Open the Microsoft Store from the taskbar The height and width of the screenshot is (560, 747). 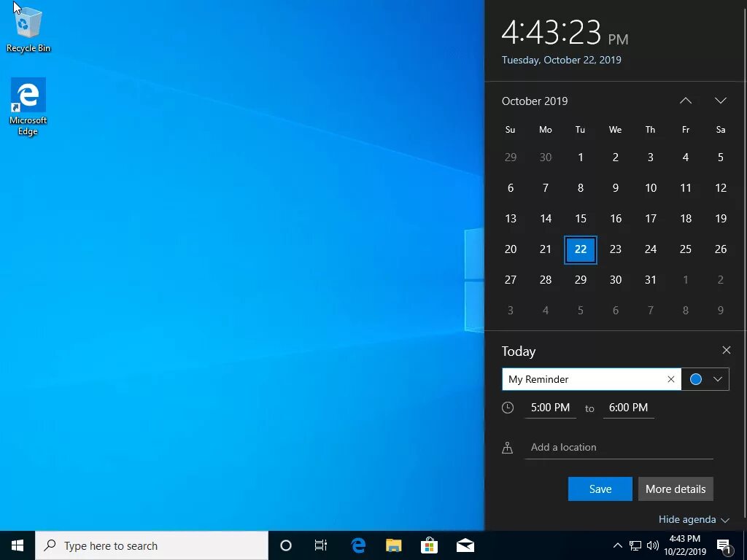(x=430, y=545)
